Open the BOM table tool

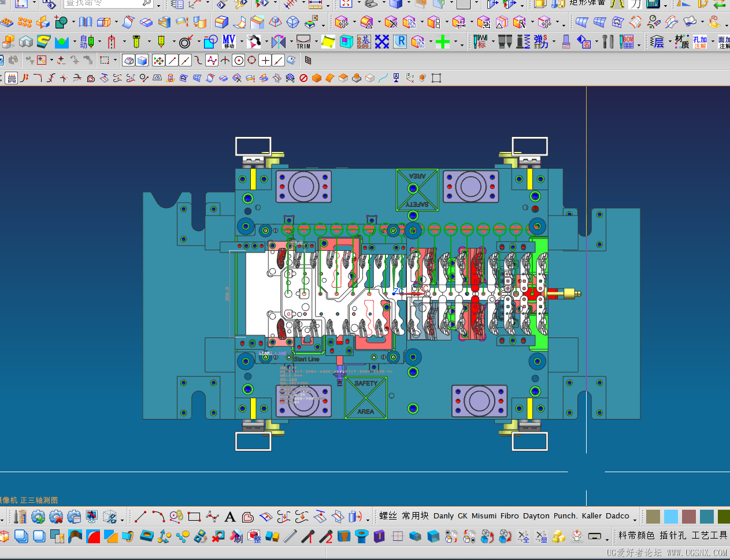point(627,42)
